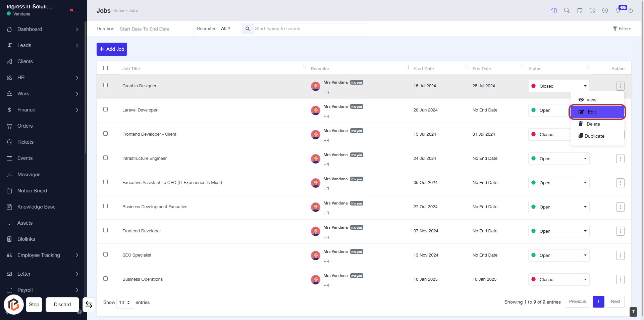Image resolution: width=644 pixels, height=320 pixels.
Task: Click the clock timer icon in header
Action: [x=592, y=10]
